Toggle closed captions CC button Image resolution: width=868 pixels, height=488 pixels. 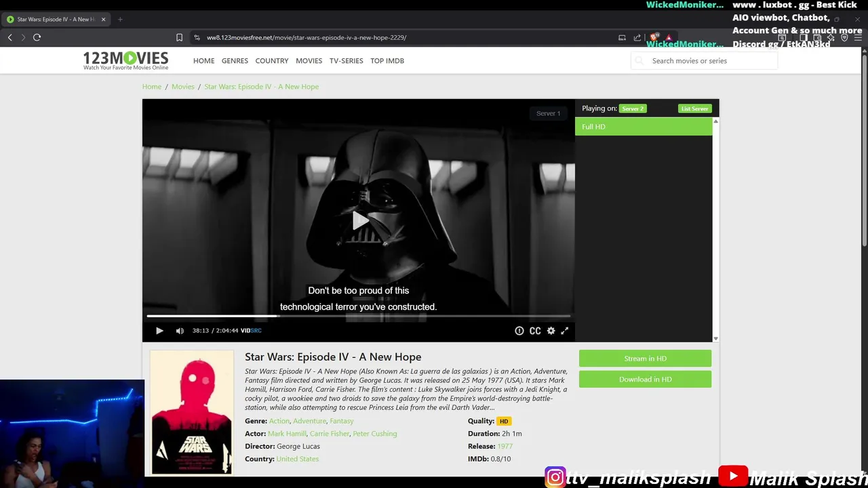point(535,331)
